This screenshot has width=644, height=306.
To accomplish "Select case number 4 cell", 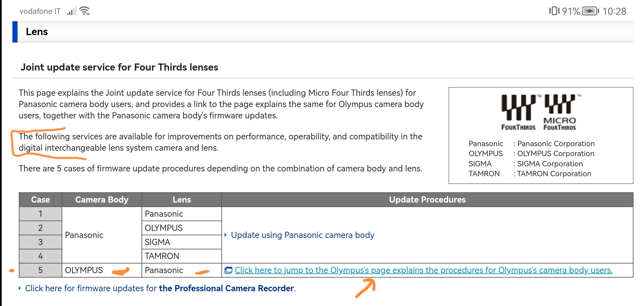I will click(x=41, y=256).
